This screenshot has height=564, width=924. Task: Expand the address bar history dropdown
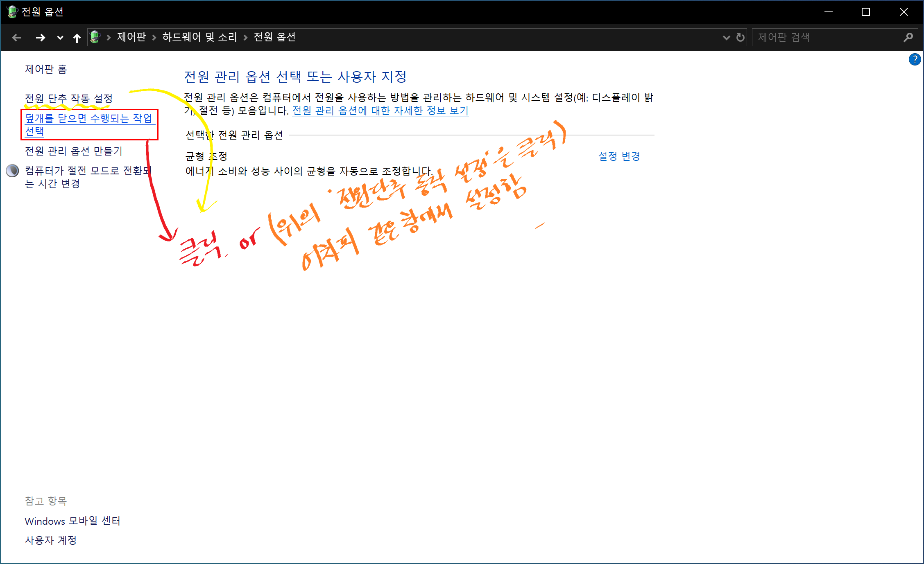726,38
